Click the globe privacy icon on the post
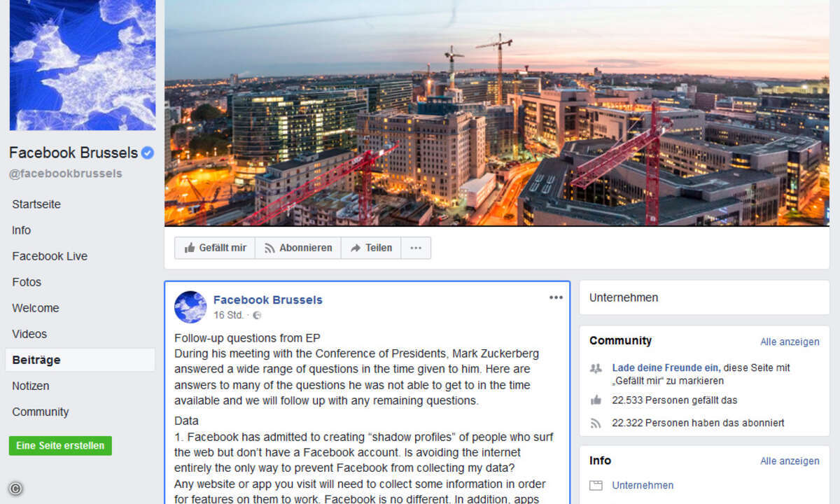The width and height of the screenshot is (840, 504). 257,316
